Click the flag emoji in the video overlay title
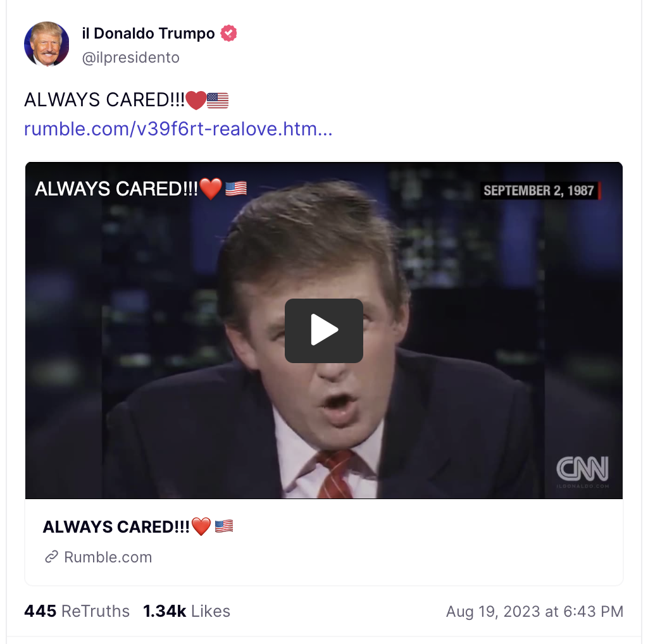 pyautogui.click(x=236, y=189)
